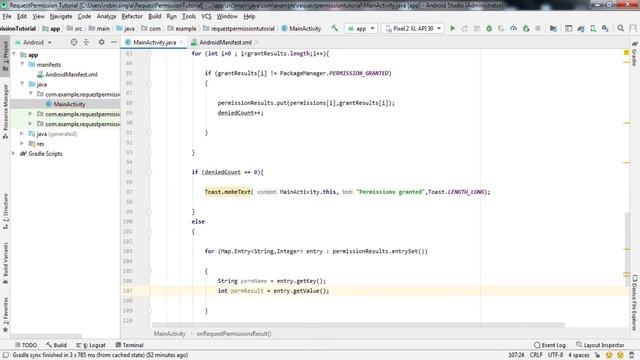
Task: Toggle tool window quick access icon
Action: (6, 355)
